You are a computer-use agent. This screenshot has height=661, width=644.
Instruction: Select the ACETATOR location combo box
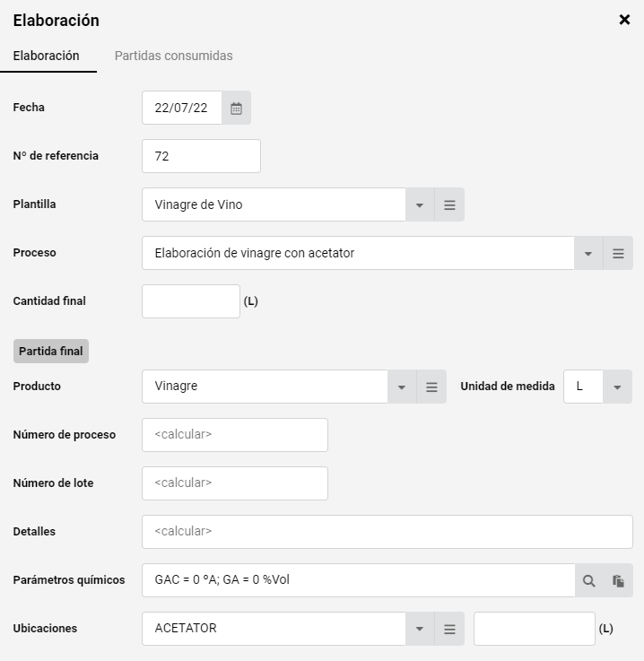pyautogui.click(x=274, y=629)
